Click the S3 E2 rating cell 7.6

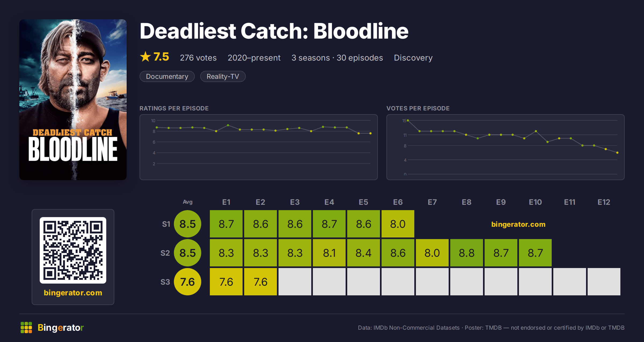click(261, 282)
